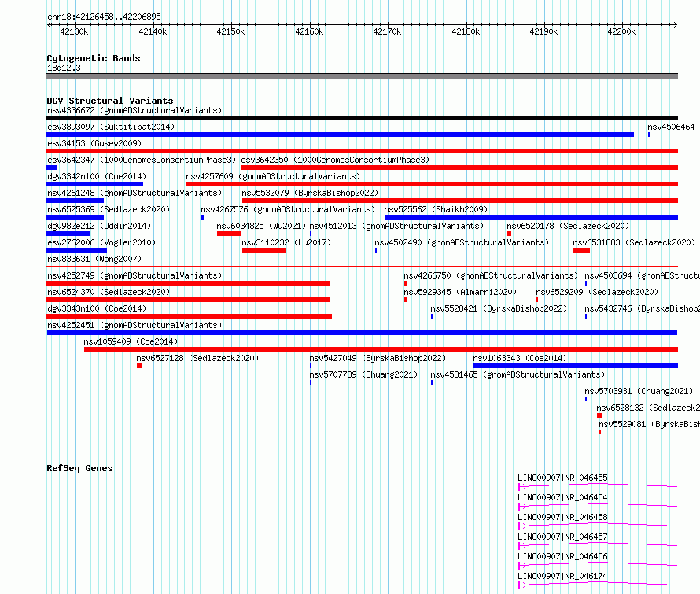Click the chr18:42126458..42206895 coordinates text
This screenshot has height=594, width=700.
tap(104, 17)
